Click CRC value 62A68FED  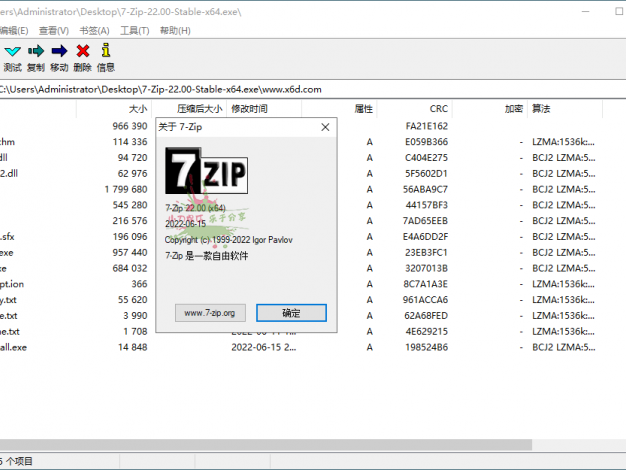(x=426, y=316)
